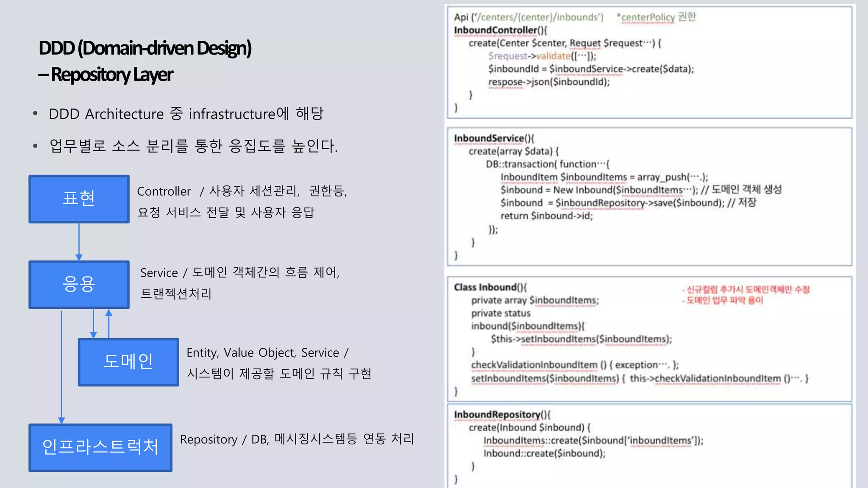Click the Service description text beside 응용

[x=240, y=283]
